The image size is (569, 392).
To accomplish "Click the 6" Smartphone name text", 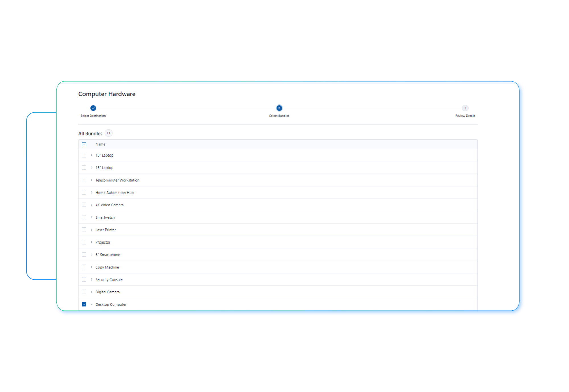I will click(x=108, y=255).
